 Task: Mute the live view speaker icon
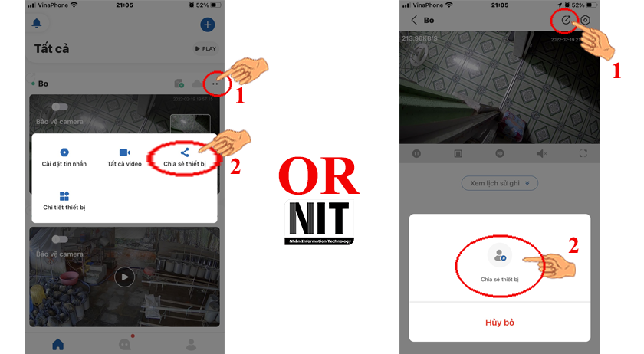pyautogui.click(x=541, y=153)
